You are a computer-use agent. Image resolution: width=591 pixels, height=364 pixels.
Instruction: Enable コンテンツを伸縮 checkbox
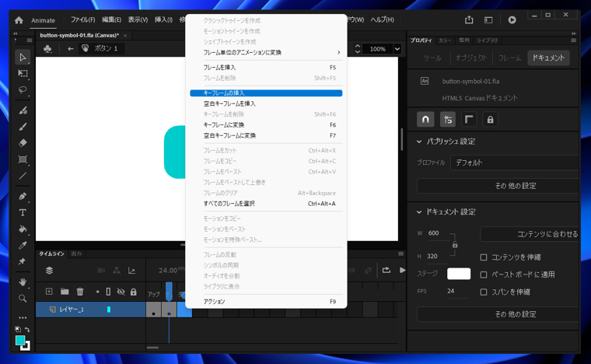pos(484,257)
